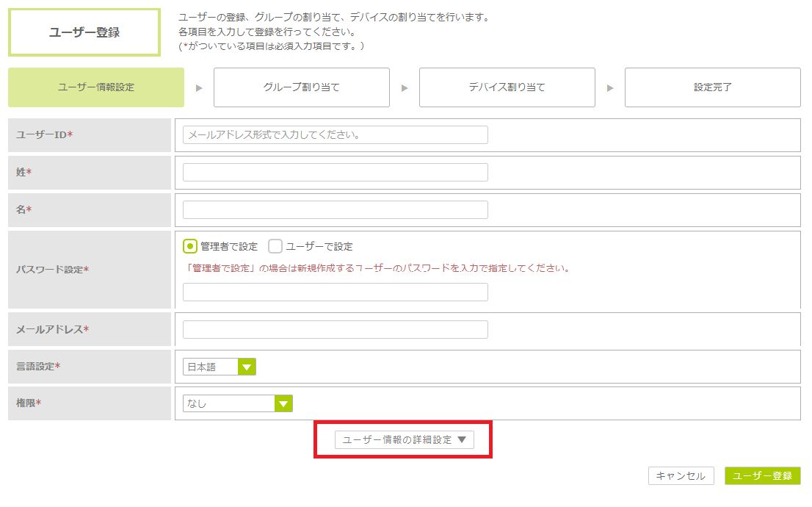The image size is (812, 507).
Task: Click the ユーザー登録 page title box
Action: [x=84, y=32]
